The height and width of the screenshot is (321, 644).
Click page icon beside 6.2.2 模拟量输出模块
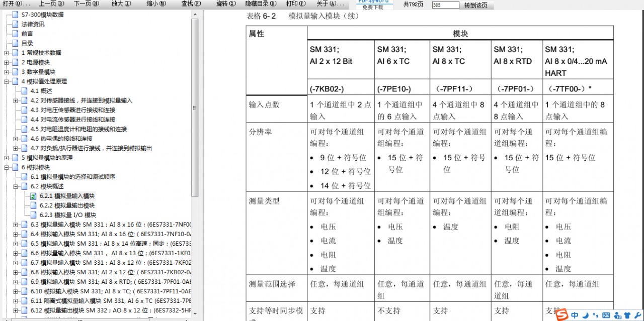(x=33, y=205)
